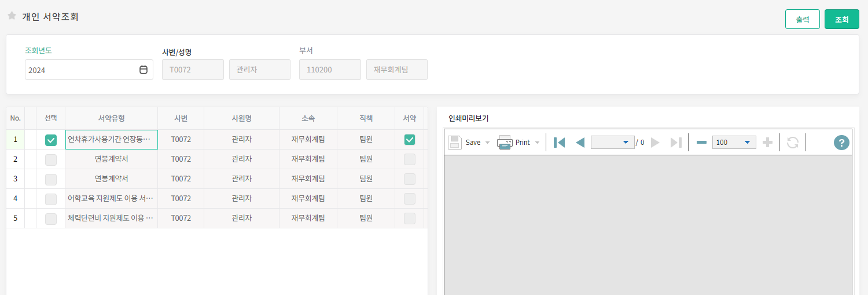
Task: Click the Save disk icon in preview
Action: click(455, 143)
